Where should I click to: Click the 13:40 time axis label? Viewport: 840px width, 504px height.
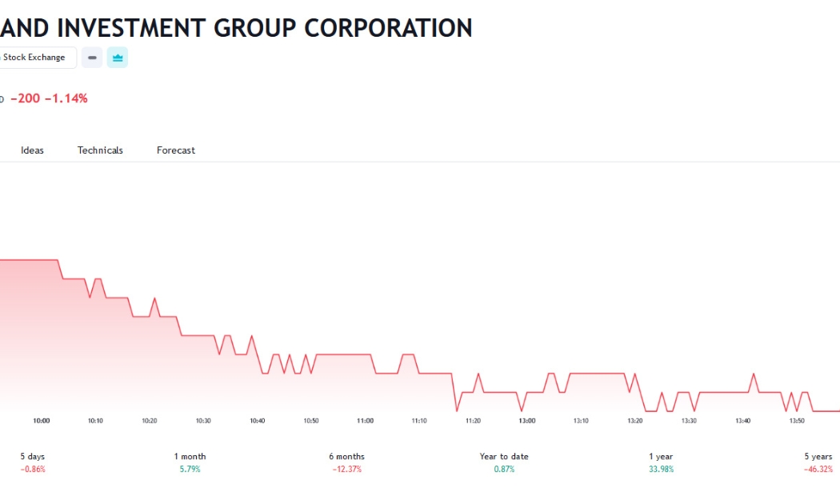click(743, 421)
